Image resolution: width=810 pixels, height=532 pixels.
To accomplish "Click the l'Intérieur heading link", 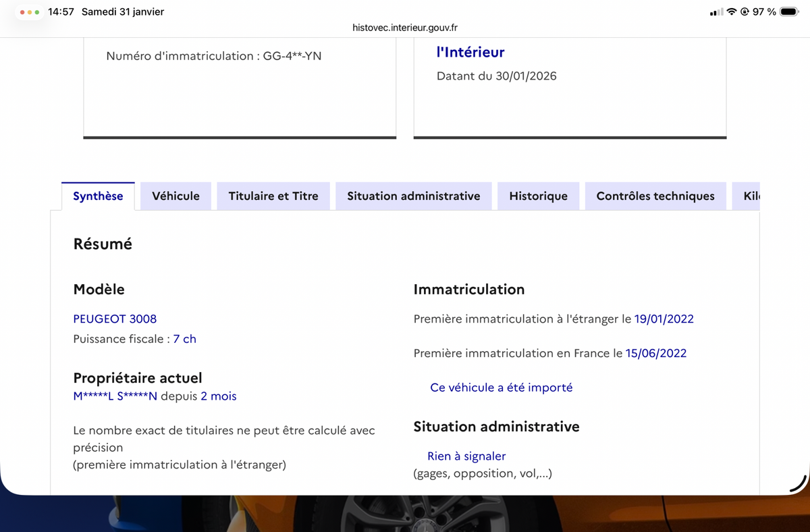I will (470, 52).
